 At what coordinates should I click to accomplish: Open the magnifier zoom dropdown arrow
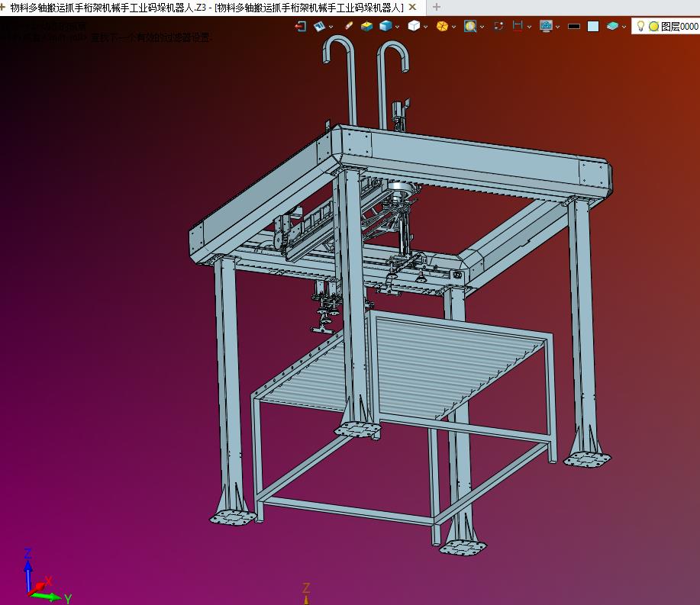click(482, 27)
